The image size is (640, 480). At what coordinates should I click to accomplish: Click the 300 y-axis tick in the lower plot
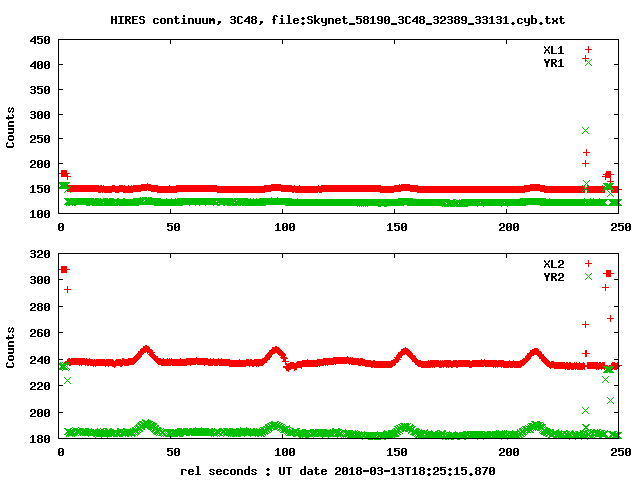(x=40, y=280)
